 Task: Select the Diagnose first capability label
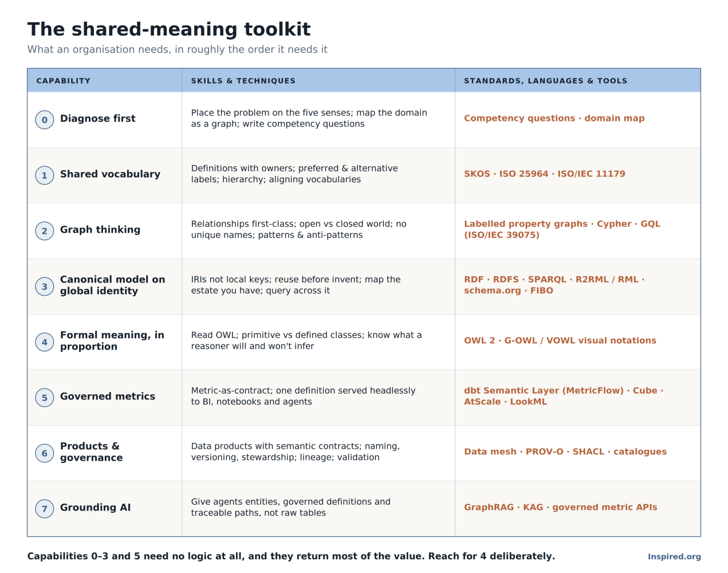(x=98, y=118)
